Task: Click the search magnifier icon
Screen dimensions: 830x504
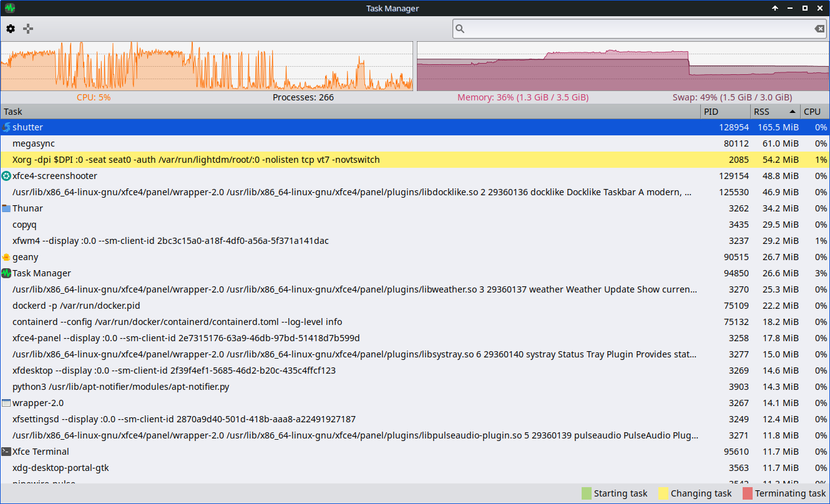Action: point(460,29)
